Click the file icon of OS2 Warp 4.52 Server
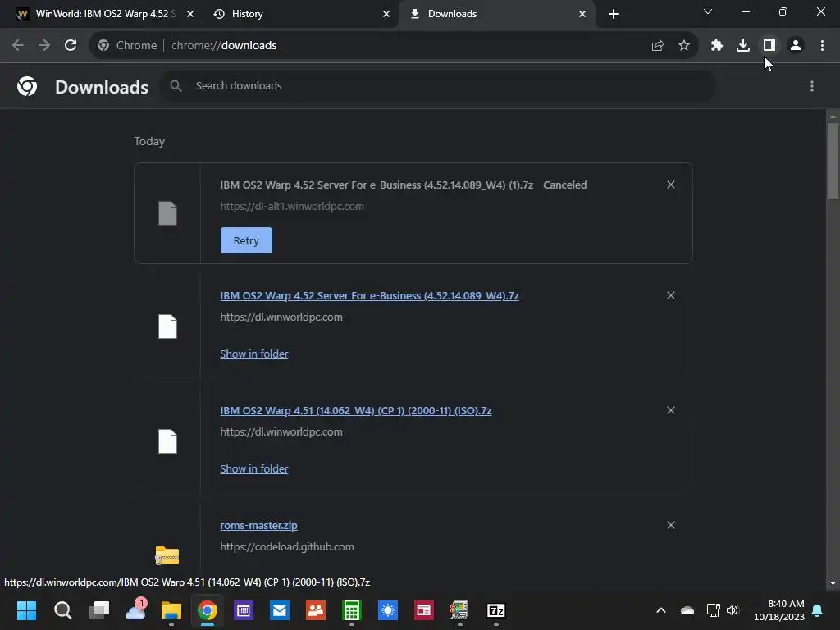 pyautogui.click(x=167, y=326)
